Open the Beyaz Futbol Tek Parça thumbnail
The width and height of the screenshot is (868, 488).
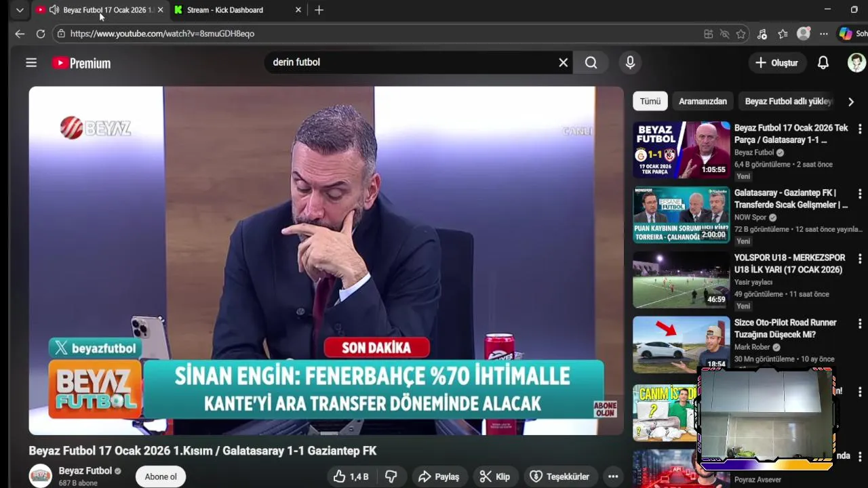pos(682,150)
